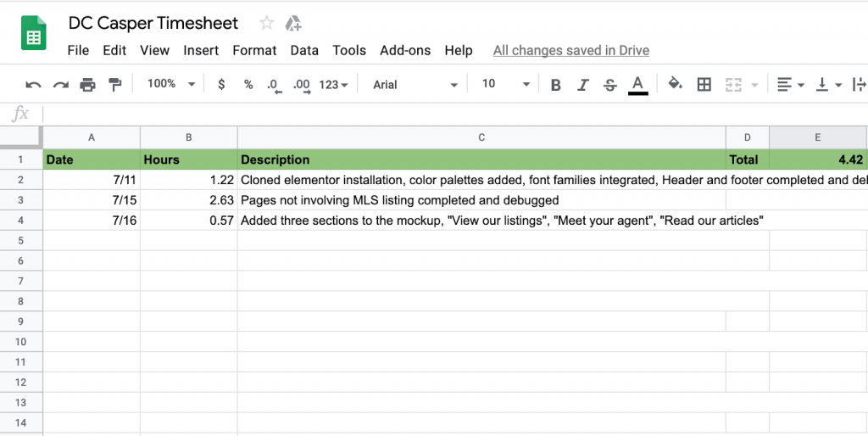This screenshot has height=436, width=868.
Task: Open the Format menu
Action: click(254, 50)
